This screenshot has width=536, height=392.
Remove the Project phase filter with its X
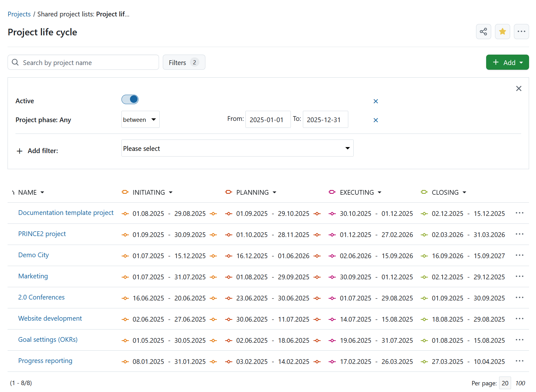coord(375,120)
